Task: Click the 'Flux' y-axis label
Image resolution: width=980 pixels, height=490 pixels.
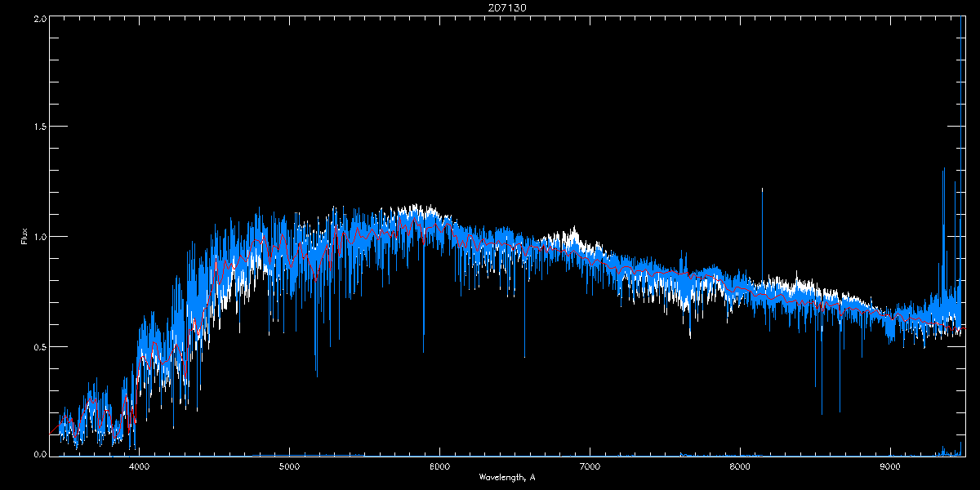Action: click(x=24, y=237)
